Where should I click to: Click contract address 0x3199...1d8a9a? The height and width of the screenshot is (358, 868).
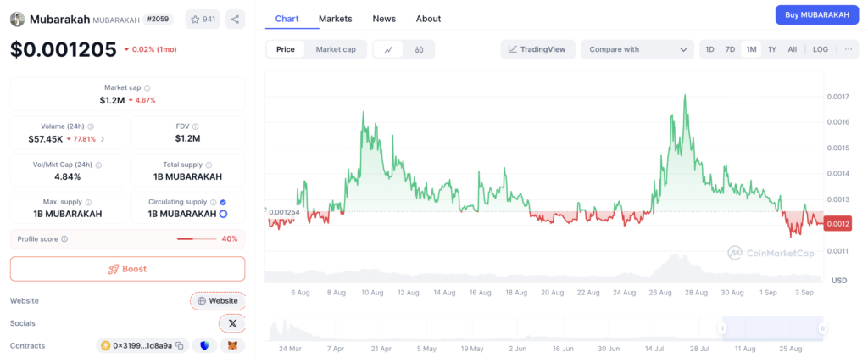click(142, 346)
